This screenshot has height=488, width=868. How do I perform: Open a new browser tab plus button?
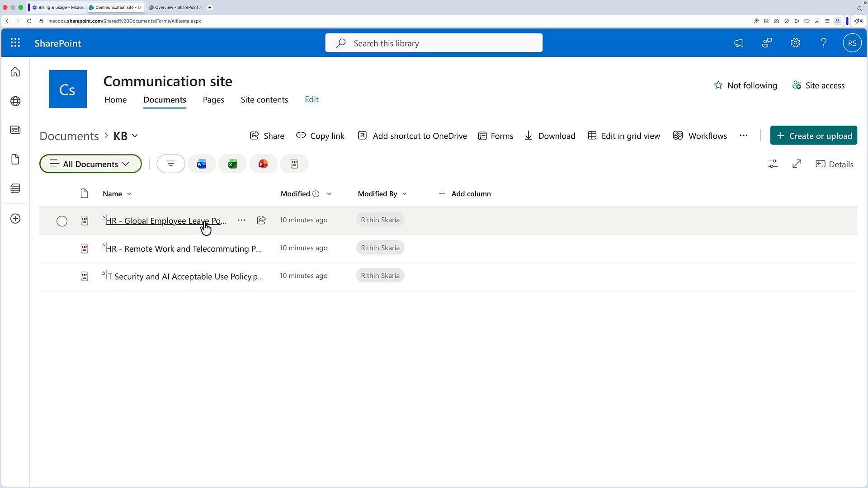click(x=210, y=7)
